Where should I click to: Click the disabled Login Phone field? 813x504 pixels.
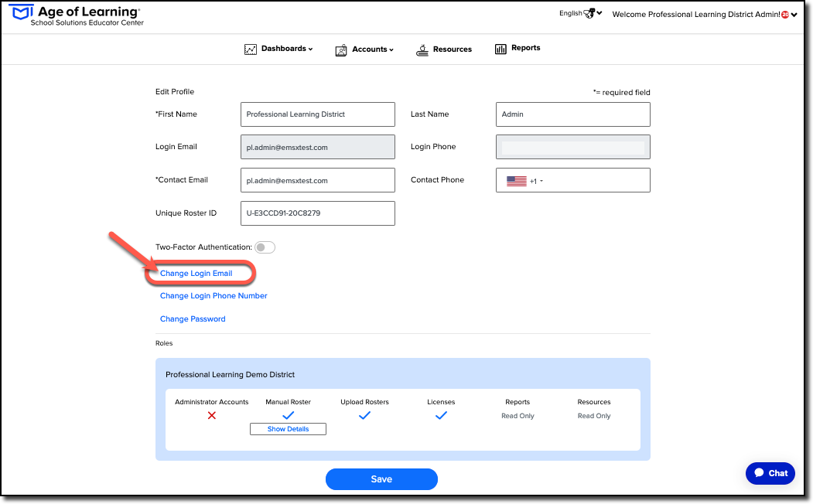point(573,147)
